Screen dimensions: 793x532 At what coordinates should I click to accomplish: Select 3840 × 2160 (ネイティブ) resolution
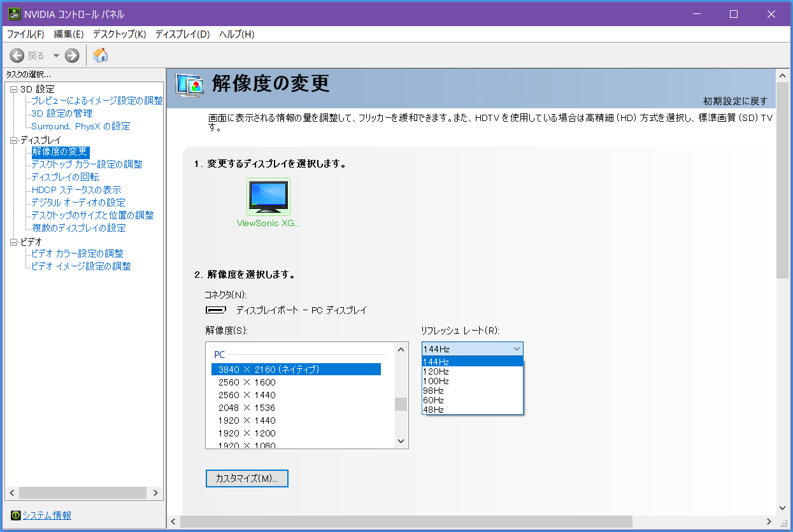pos(296,370)
